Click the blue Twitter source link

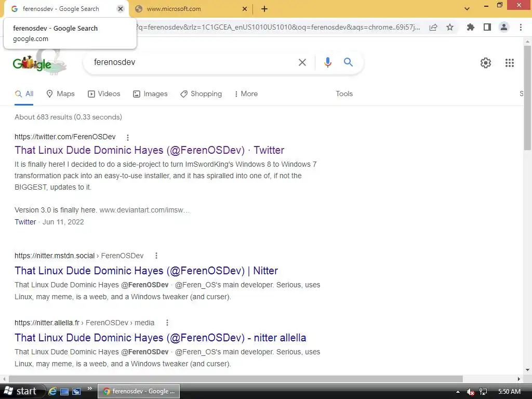(25, 222)
